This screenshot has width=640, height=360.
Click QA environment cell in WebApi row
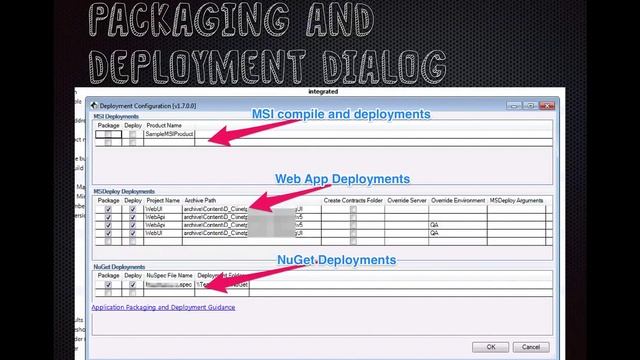point(458,225)
